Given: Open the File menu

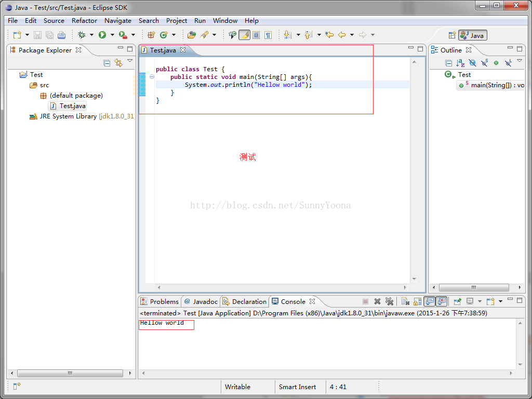Looking at the screenshot, I should pyautogui.click(x=12, y=20).
